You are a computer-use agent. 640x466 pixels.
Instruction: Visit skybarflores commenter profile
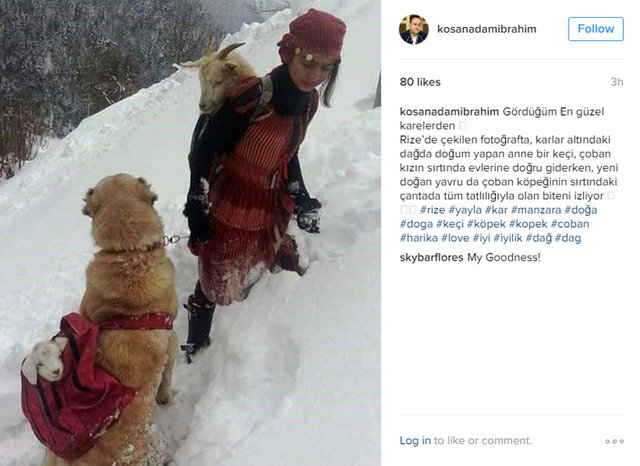tap(431, 257)
